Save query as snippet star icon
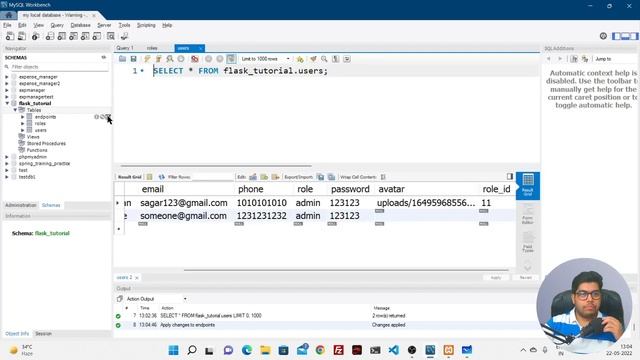The width and height of the screenshot is (640, 360). coord(300,59)
